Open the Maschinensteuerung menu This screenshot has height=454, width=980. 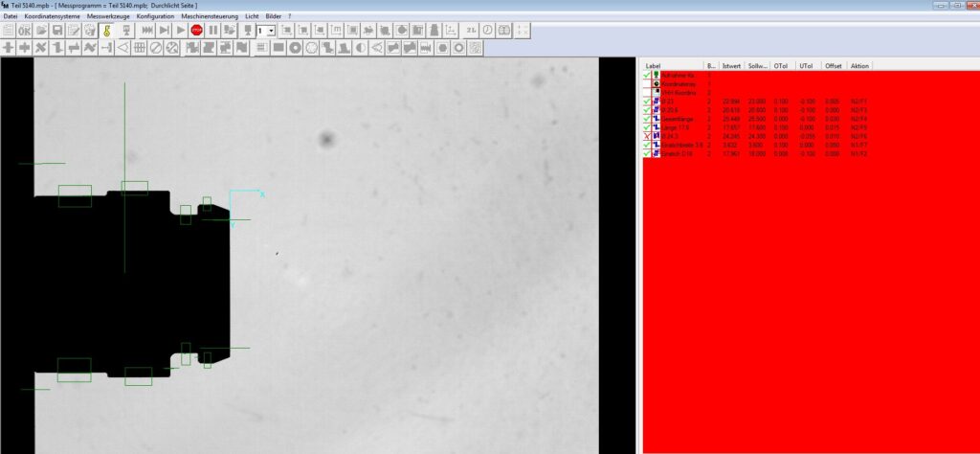tap(211, 17)
